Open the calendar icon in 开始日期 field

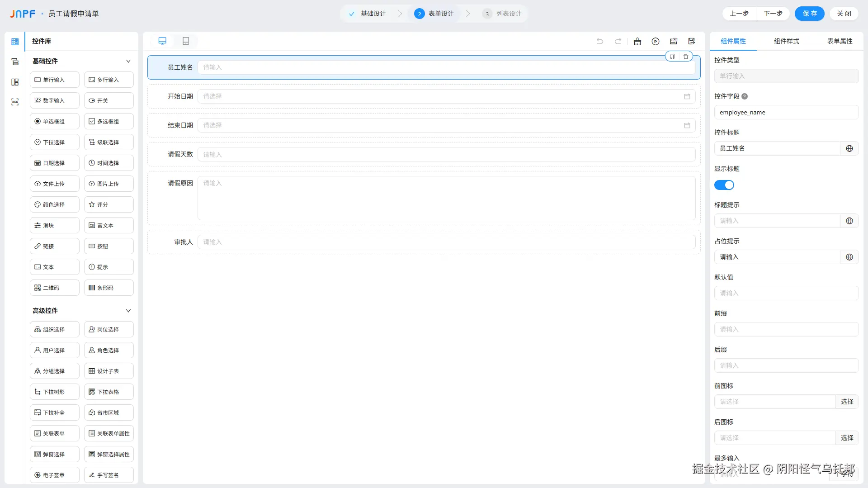point(687,96)
